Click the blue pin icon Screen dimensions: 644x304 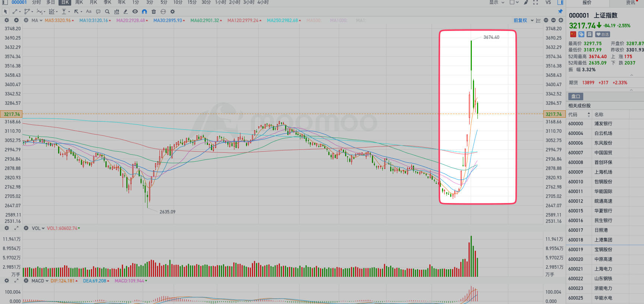tap(560, 11)
